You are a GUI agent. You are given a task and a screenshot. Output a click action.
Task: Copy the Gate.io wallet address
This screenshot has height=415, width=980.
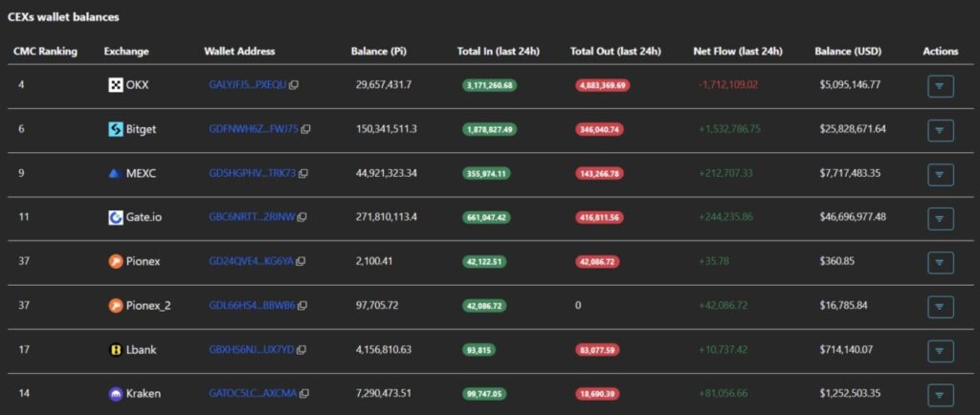click(302, 218)
